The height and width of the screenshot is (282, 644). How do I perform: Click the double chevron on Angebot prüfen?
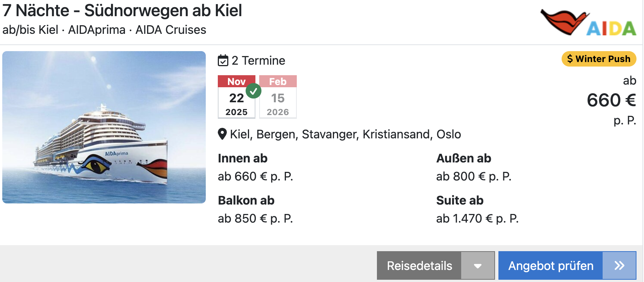tap(619, 266)
